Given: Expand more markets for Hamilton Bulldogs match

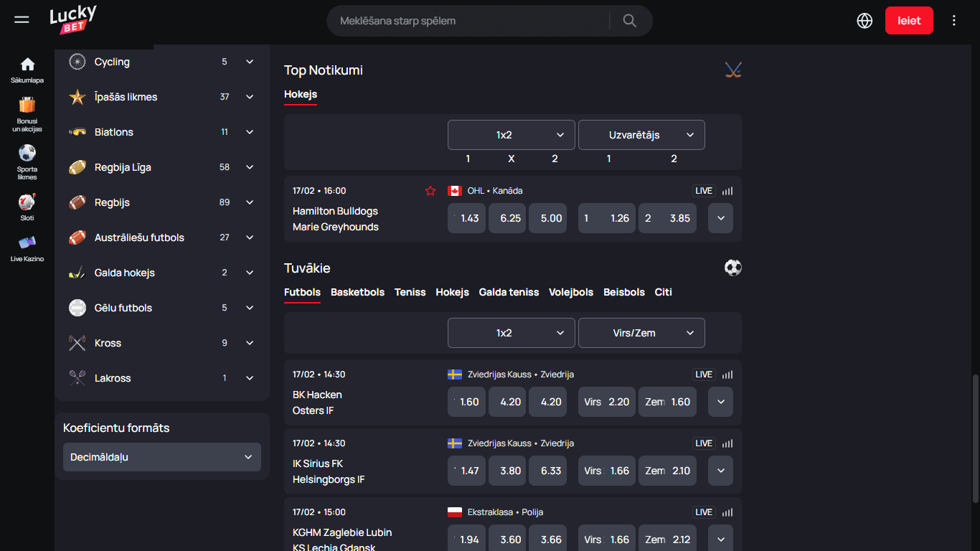Looking at the screenshot, I should tap(721, 218).
